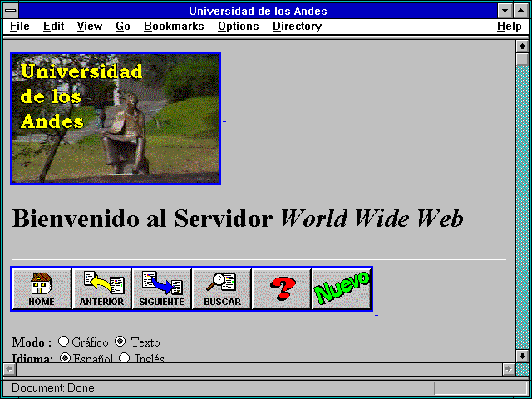Click the horizontal scrollbar left arrow
Image resolution: width=532 pixels, height=399 pixels.
(9, 369)
